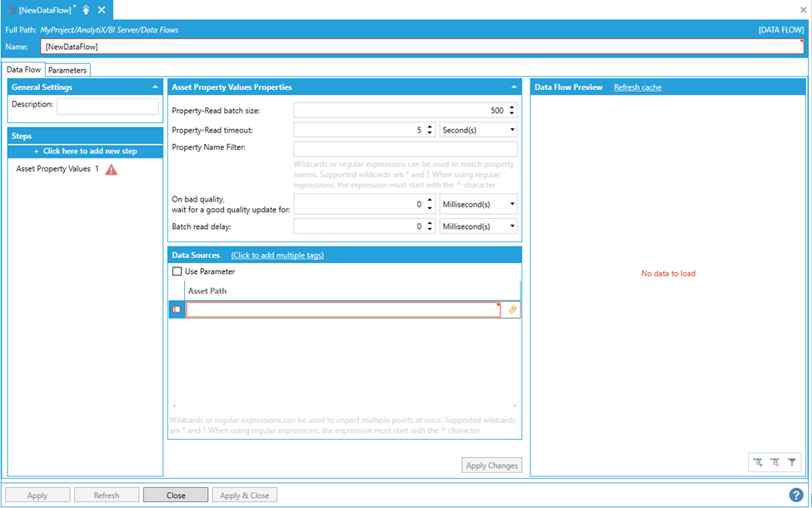Switch to the Parameters tab
This screenshot has height=508, width=812.
coord(67,70)
